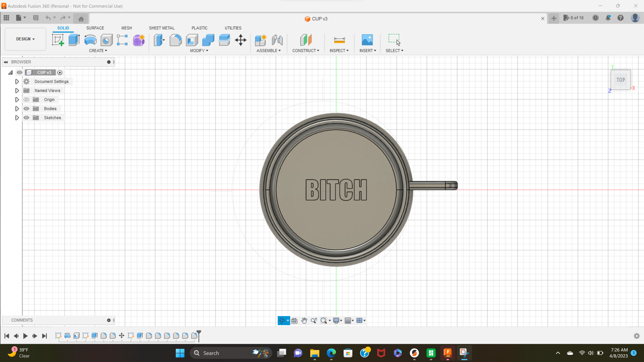This screenshot has height=362, width=644.
Task: Open the DESIGN workspace dropdown
Action: 25,39
